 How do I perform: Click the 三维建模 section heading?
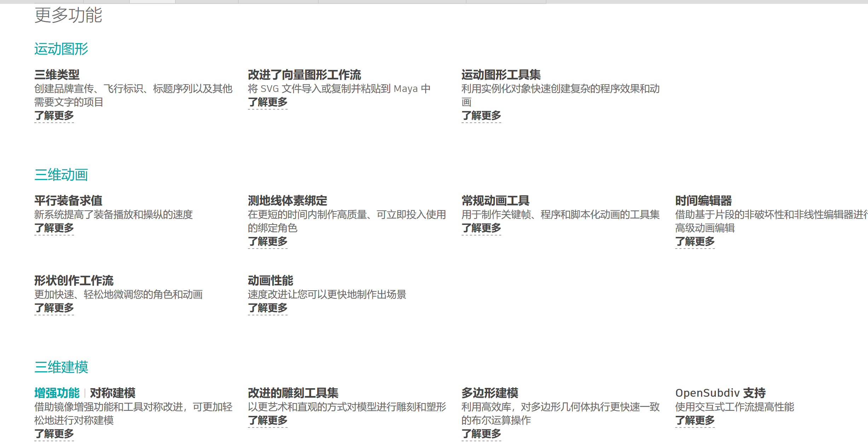[x=61, y=367]
